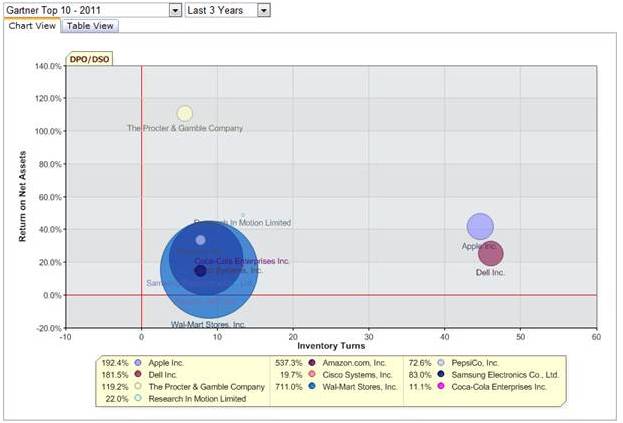Select the Apple Inc. bubble in chart
Image resolution: width=623 pixels, height=423 pixels.
(480, 227)
